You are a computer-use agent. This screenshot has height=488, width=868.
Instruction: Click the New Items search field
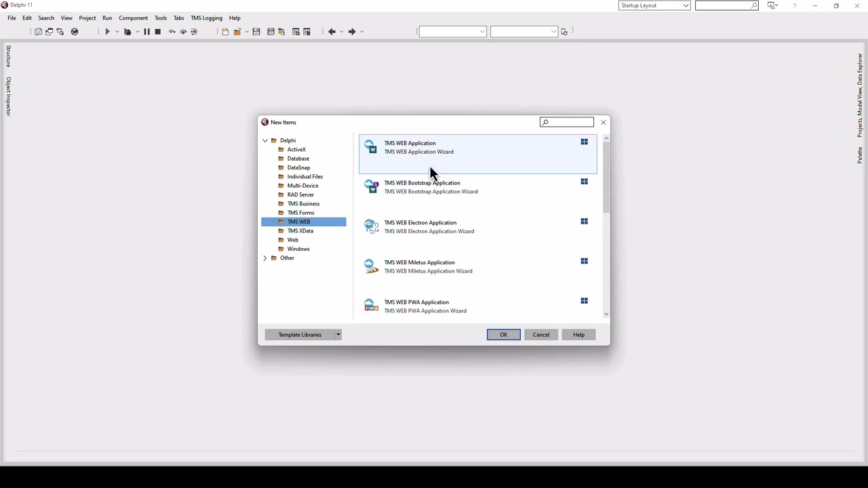[x=567, y=122]
